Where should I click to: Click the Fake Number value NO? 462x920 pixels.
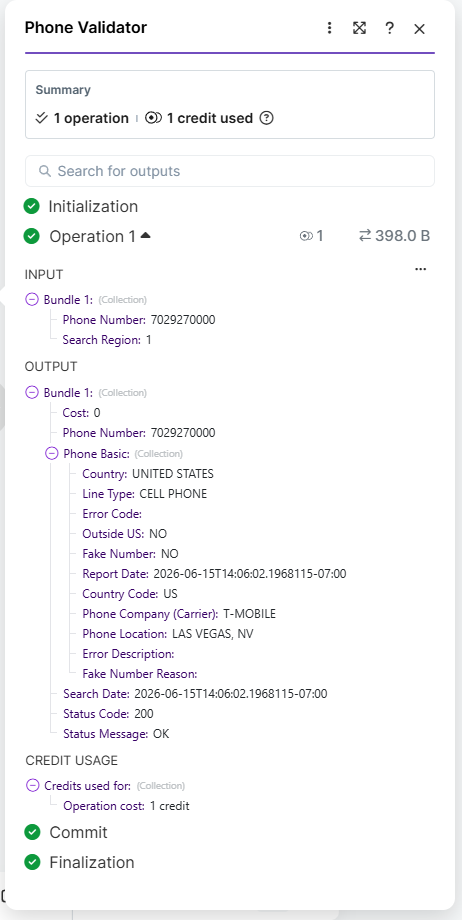[170, 554]
